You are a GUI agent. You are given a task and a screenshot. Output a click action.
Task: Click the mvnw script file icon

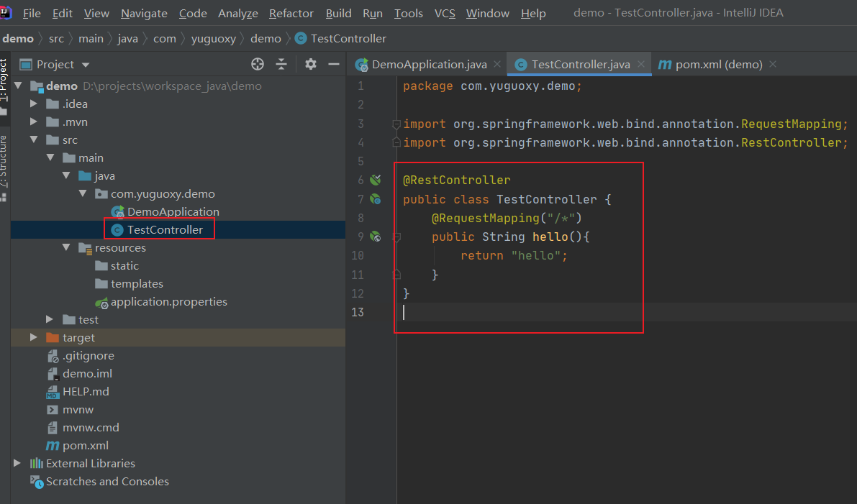53,410
